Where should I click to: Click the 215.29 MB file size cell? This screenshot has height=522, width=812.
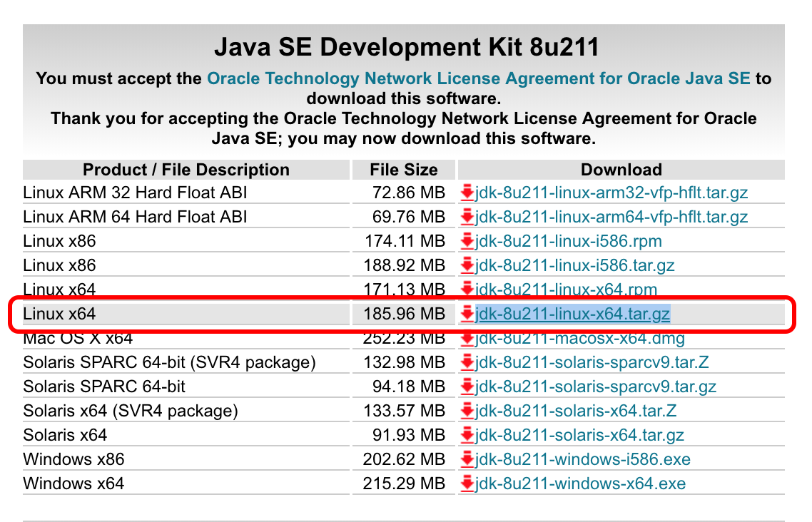[405, 483]
